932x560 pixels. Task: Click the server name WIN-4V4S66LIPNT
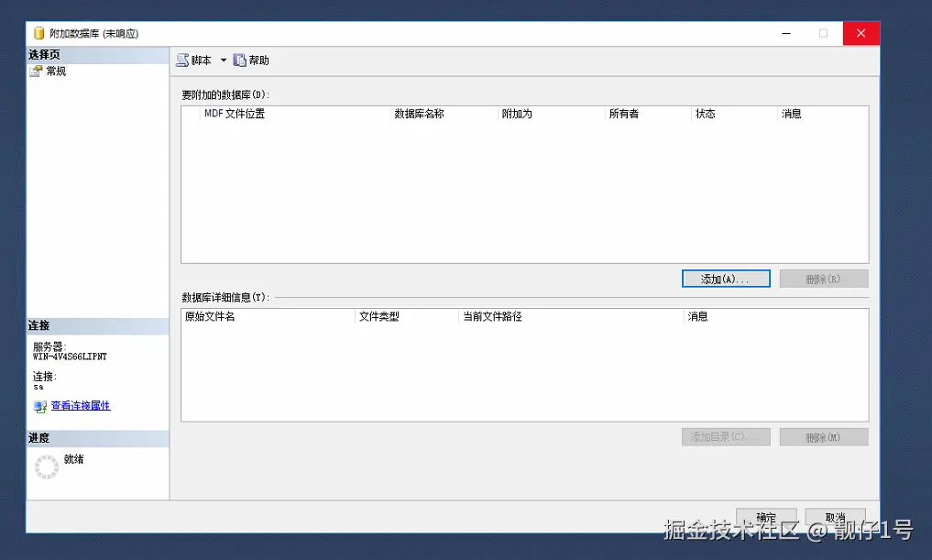click(x=71, y=357)
